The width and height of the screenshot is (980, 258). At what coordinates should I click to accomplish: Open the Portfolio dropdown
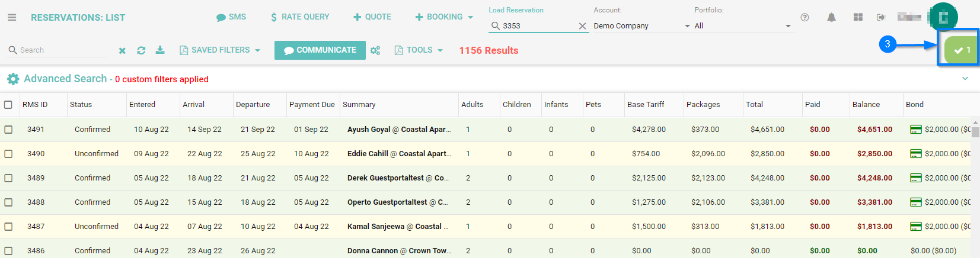(742, 26)
